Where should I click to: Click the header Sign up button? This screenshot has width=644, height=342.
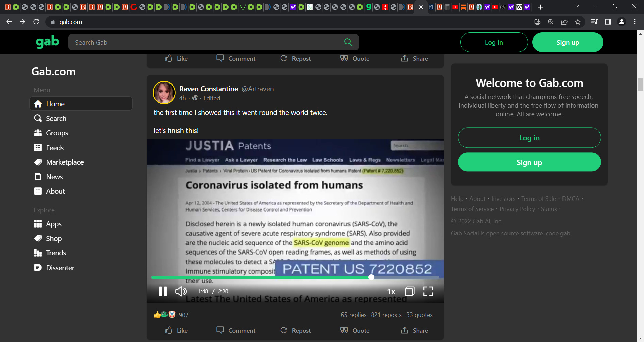pyautogui.click(x=568, y=42)
